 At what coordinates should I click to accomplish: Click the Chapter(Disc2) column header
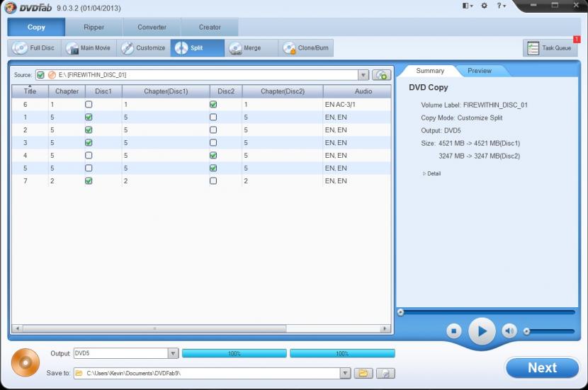(283, 91)
